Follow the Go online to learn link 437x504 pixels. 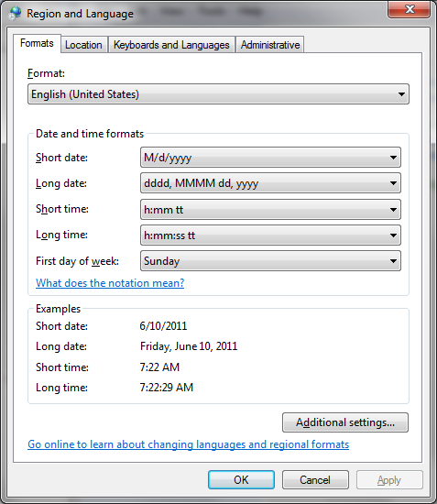point(189,444)
